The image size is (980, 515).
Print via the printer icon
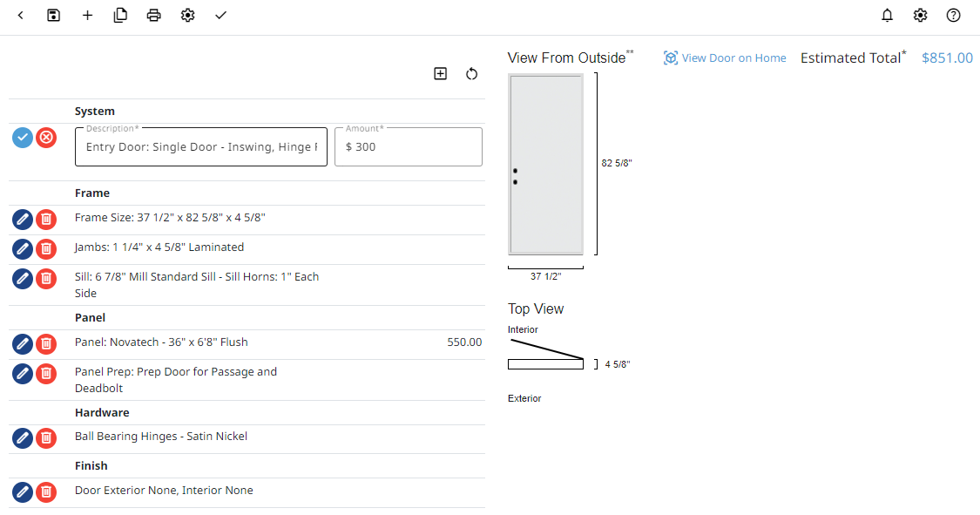tap(153, 16)
